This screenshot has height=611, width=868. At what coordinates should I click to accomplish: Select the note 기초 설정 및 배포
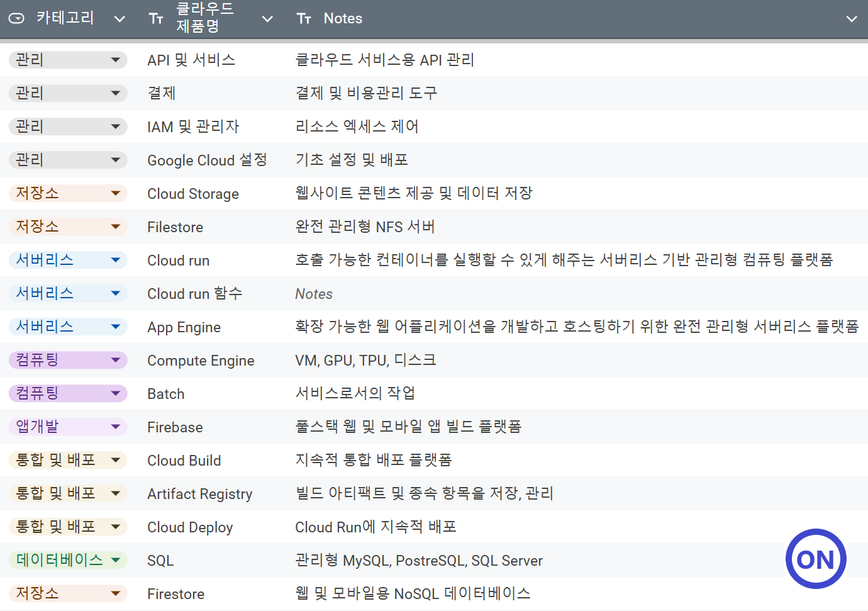[x=352, y=160]
